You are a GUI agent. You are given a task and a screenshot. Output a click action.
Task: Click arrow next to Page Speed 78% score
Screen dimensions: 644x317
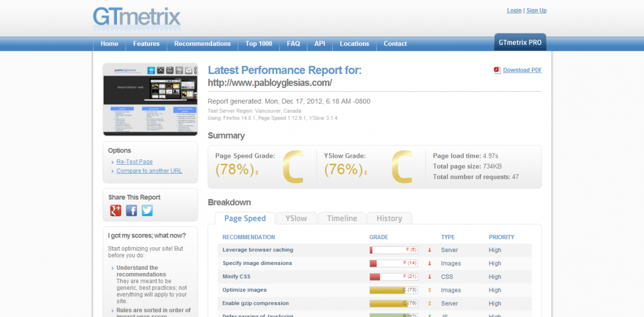[257, 172]
